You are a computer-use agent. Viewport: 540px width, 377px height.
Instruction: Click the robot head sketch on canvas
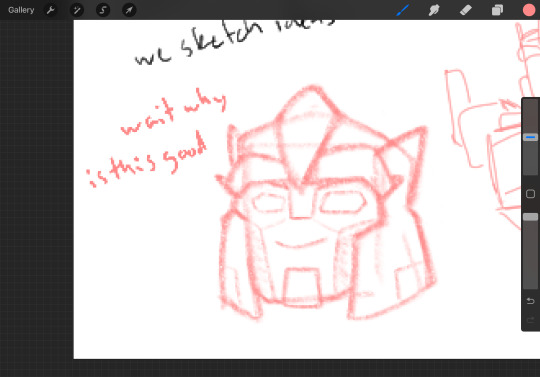click(325, 203)
